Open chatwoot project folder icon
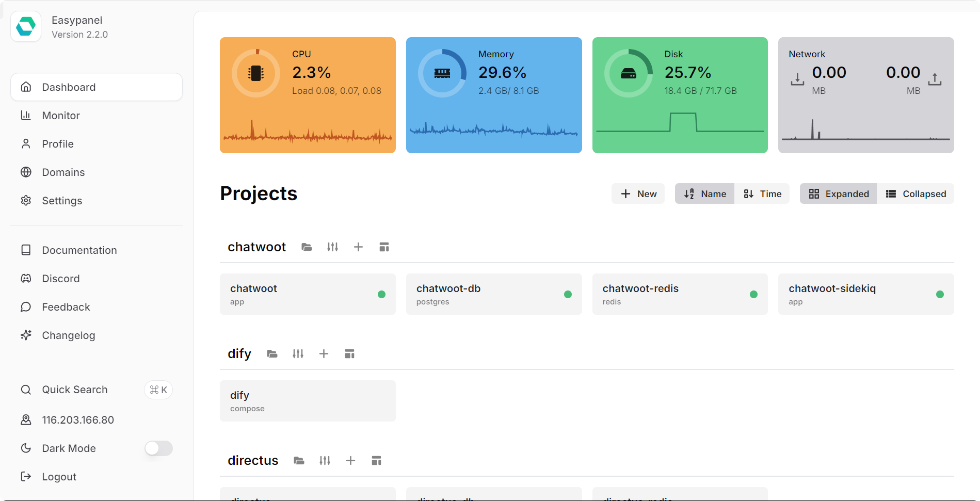 click(x=307, y=247)
